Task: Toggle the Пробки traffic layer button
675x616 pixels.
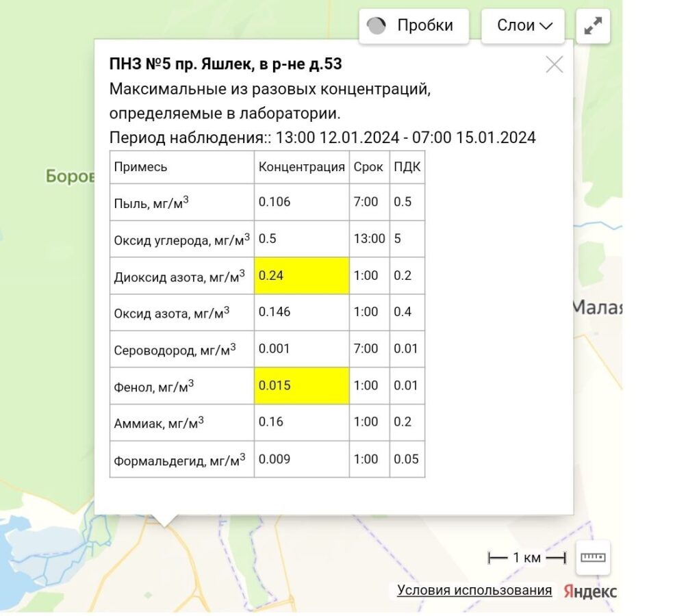Action: (x=413, y=26)
